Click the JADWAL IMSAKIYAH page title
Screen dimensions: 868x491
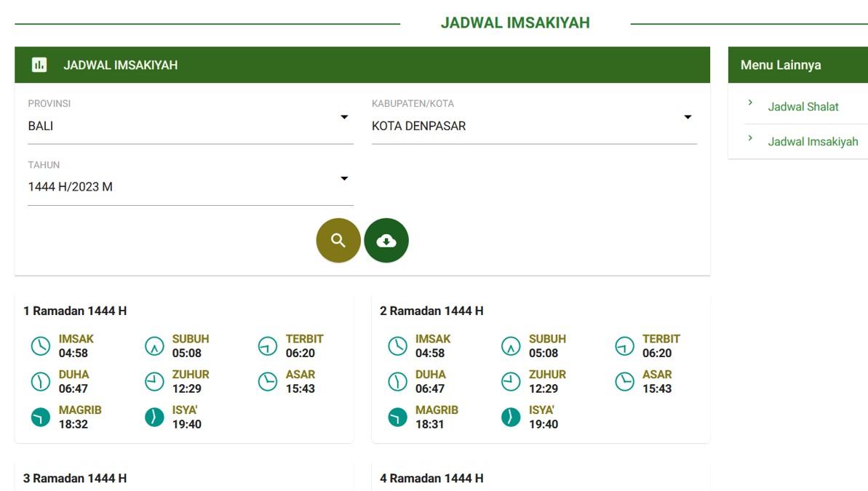point(516,23)
